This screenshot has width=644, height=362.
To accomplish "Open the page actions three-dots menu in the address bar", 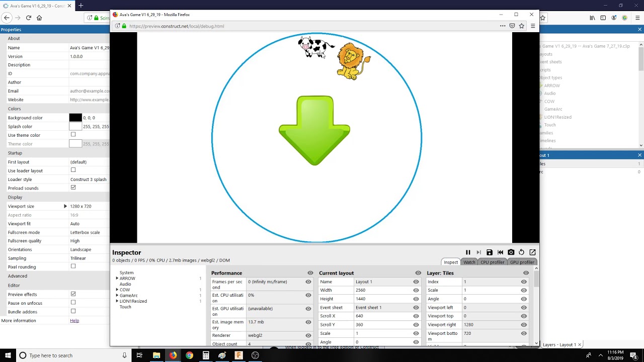I will pos(503,26).
